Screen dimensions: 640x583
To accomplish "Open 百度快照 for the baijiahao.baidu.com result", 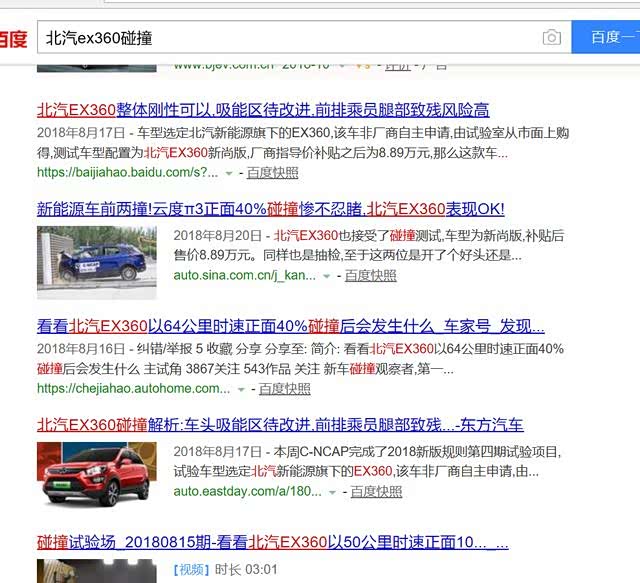I will [272, 172].
